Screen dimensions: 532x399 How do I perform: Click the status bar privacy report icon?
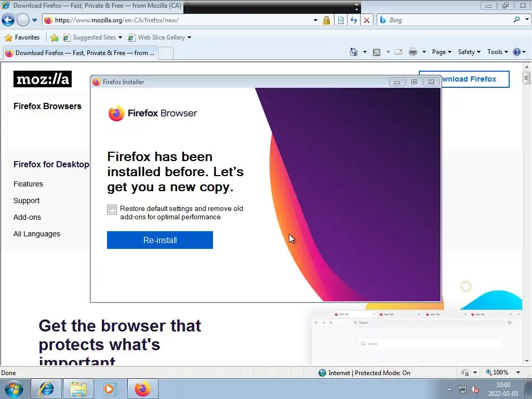[x=465, y=373]
